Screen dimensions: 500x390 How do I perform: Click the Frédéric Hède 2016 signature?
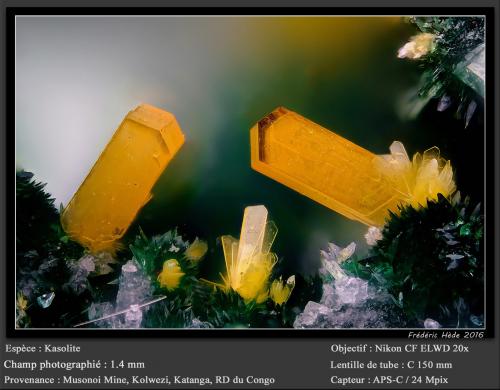pos(446,335)
